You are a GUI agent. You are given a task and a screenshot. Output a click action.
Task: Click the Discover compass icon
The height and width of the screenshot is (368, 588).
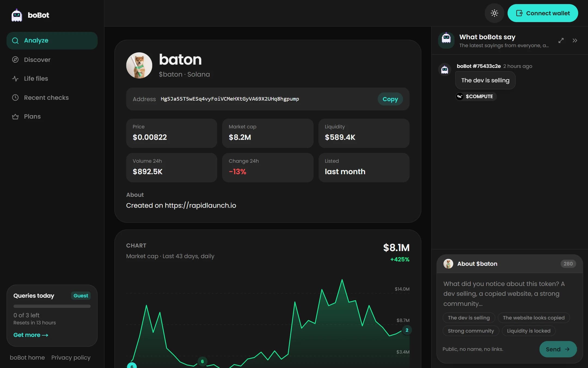[15, 59]
